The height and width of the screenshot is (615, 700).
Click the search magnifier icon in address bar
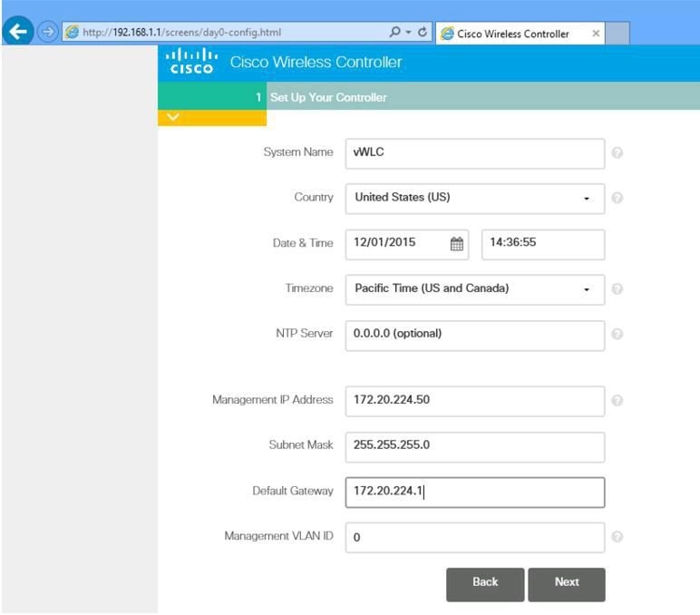(x=394, y=32)
